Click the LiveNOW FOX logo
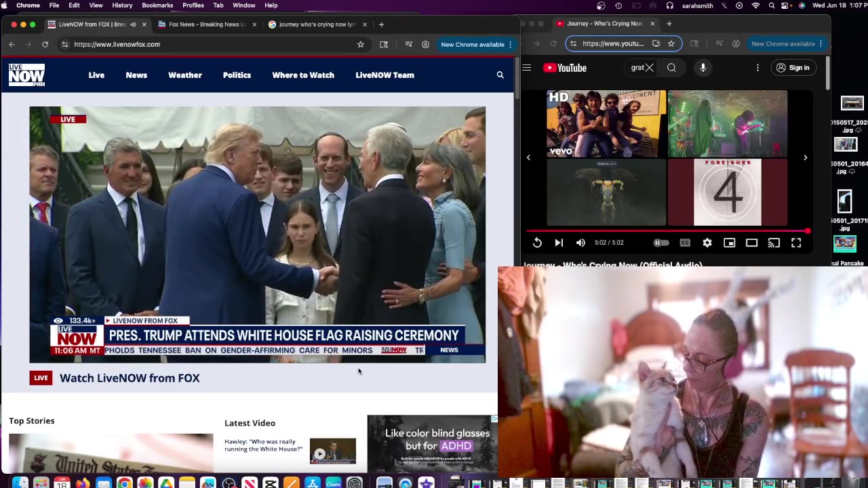The width and height of the screenshot is (868, 488). (x=26, y=75)
